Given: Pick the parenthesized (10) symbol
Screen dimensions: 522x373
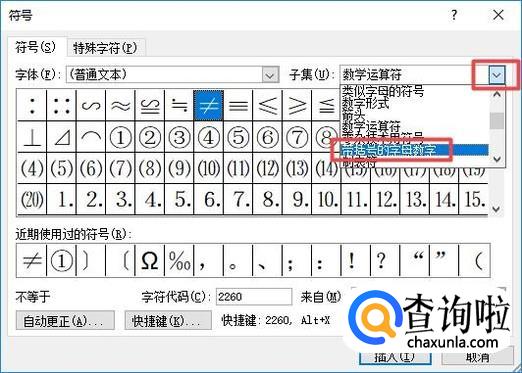Looking at the screenshot, I should click(208, 168).
